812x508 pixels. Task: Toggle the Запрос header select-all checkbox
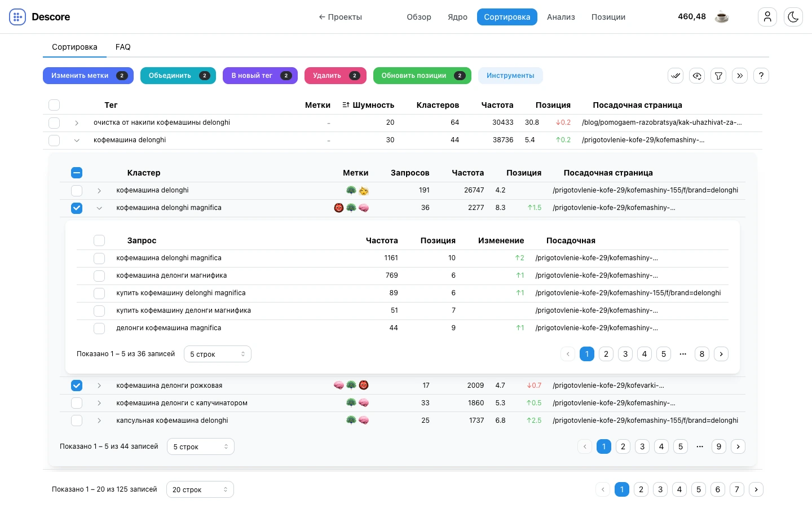[x=99, y=240]
